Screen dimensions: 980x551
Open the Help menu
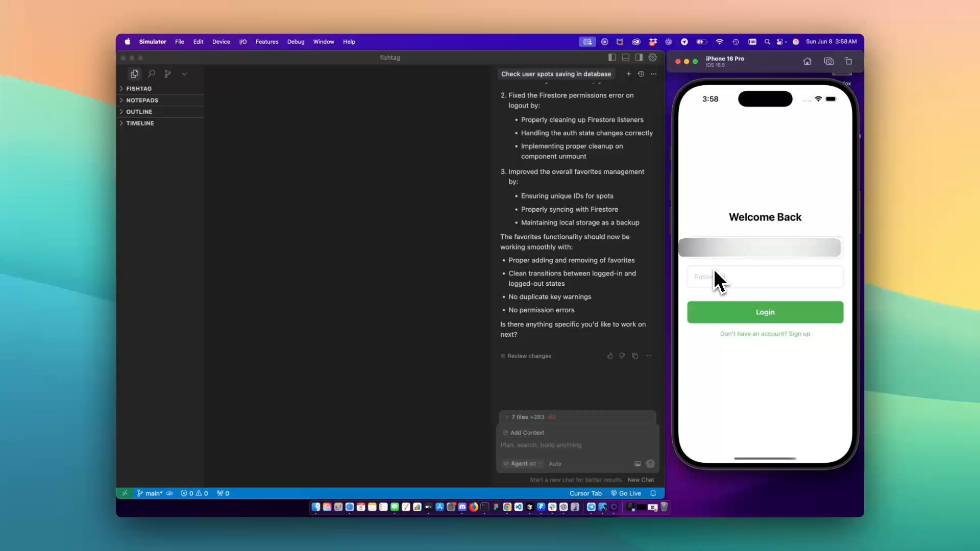[349, 42]
